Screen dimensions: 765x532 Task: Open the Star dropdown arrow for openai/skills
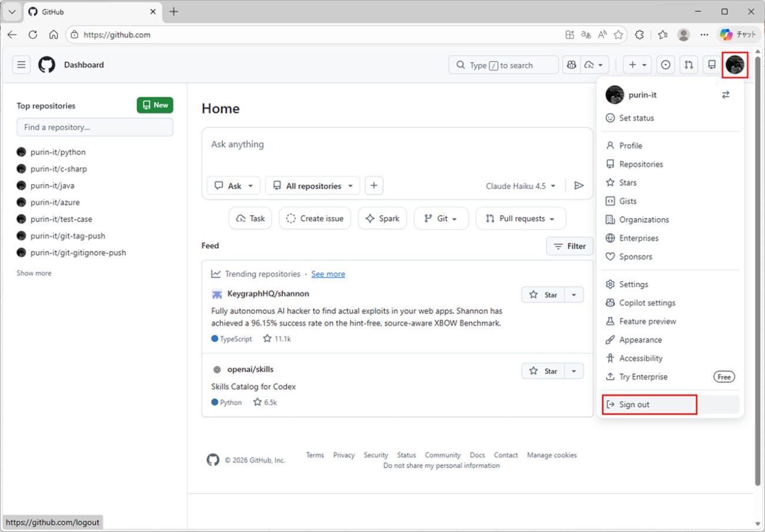click(x=574, y=371)
